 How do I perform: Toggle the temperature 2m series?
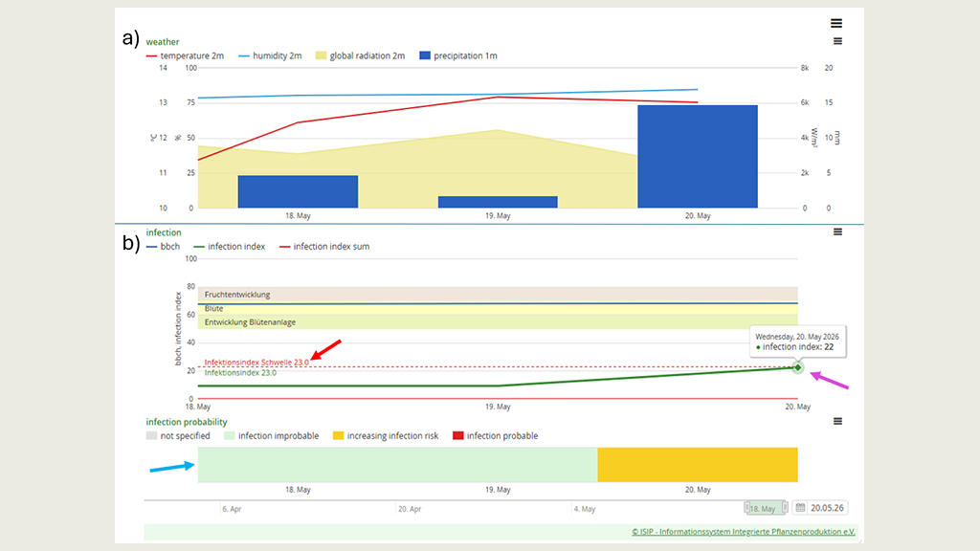[x=185, y=55]
